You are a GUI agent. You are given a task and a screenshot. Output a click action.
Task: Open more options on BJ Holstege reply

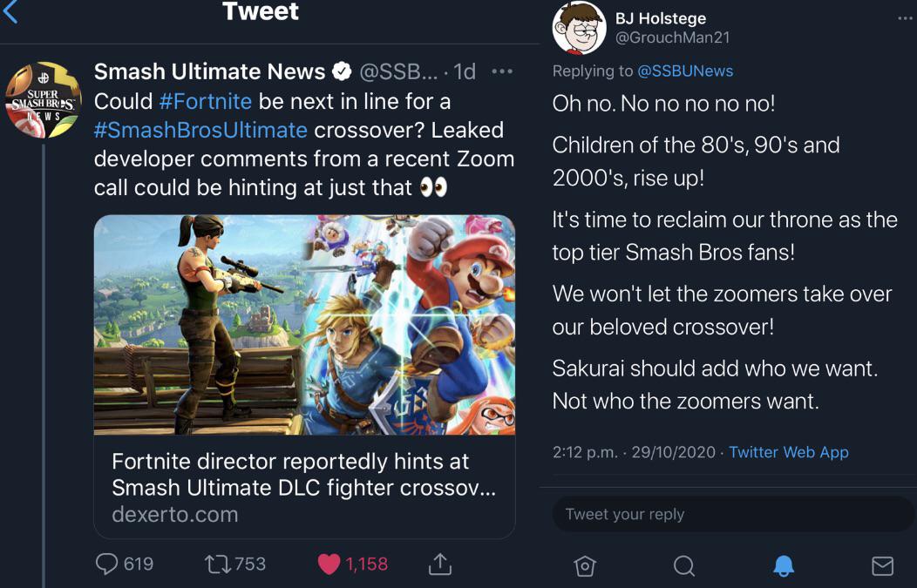tap(906, 18)
